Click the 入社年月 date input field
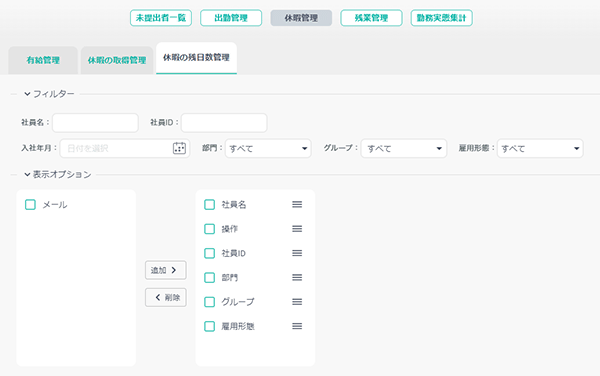 coord(125,148)
